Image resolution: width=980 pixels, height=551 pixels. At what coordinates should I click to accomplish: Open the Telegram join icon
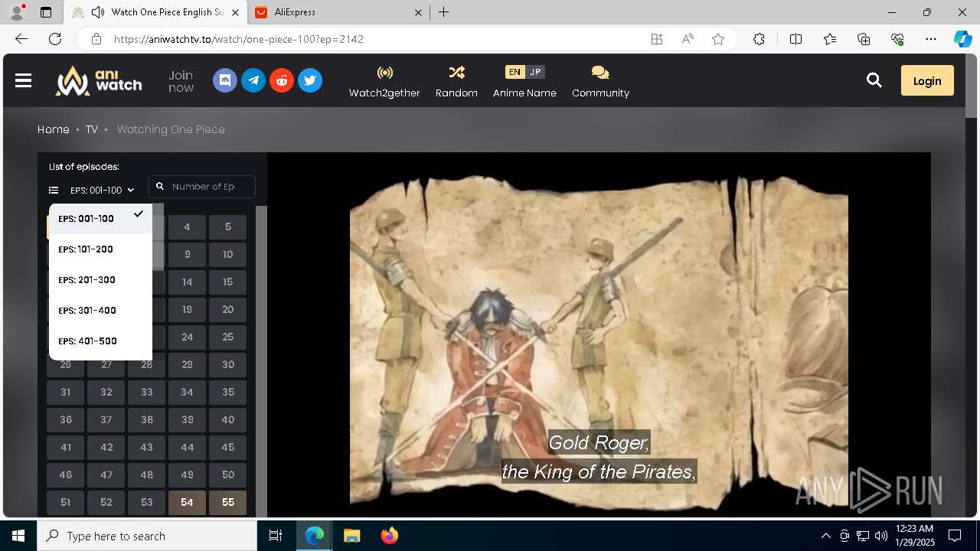click(x=253, y=80)
